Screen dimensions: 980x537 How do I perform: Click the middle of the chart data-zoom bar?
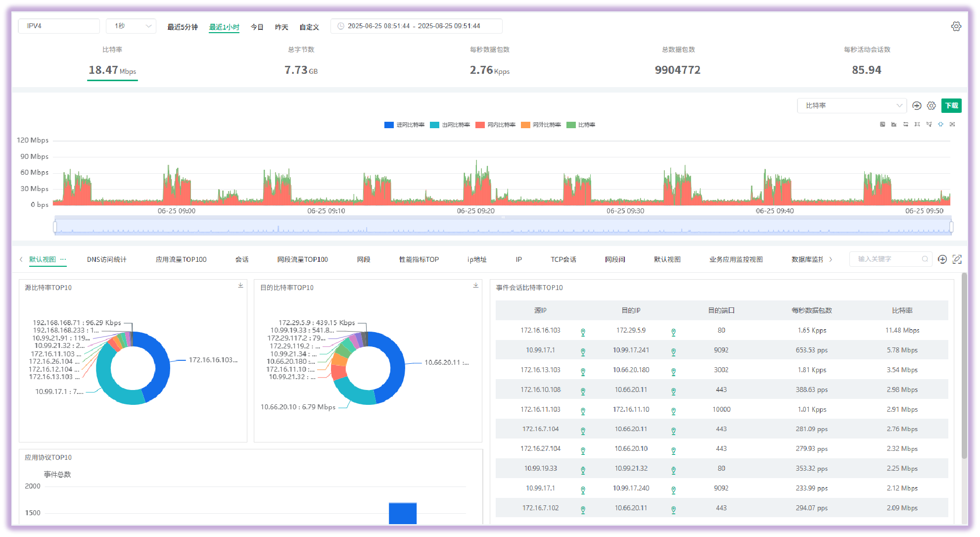(503, 227)
